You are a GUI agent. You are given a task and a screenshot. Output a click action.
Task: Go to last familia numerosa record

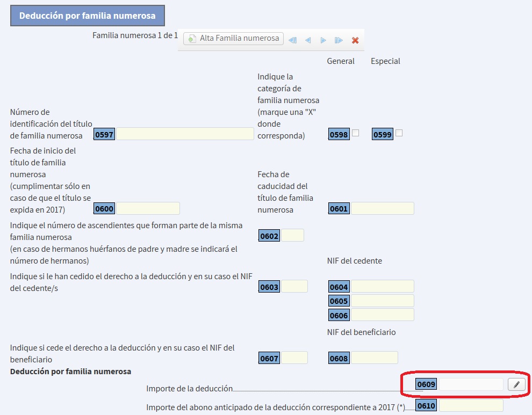[x=339, y=40]
